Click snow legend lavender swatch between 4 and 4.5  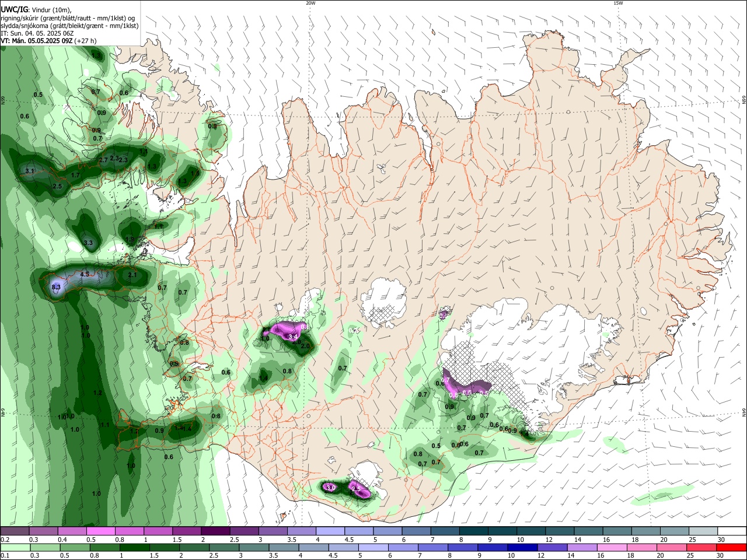coord(330,531)
